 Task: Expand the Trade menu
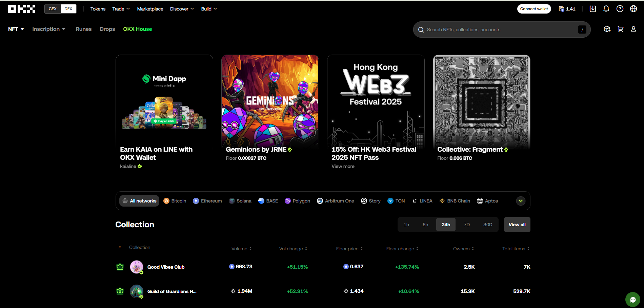(121, 9)
